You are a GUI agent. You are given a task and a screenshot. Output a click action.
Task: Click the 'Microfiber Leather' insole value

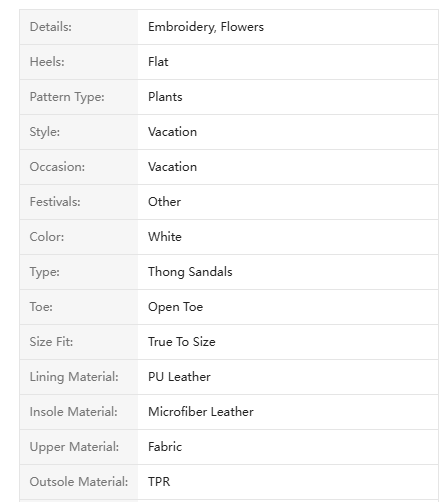[x=201, y=412]
